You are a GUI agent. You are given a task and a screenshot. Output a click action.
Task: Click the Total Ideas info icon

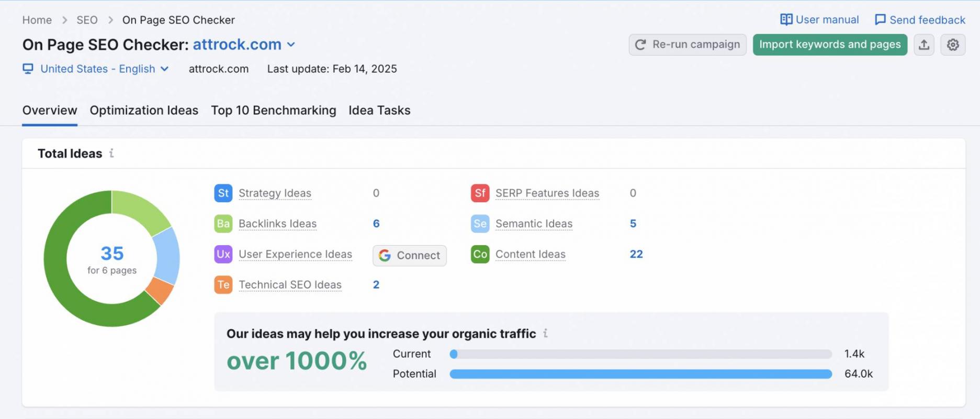click(x=111, y=153)
